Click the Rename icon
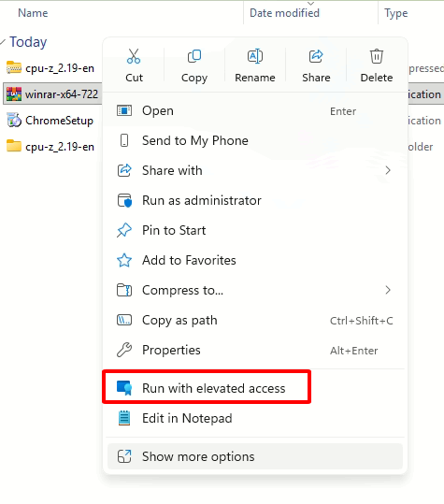 click(x=255, y=56)
